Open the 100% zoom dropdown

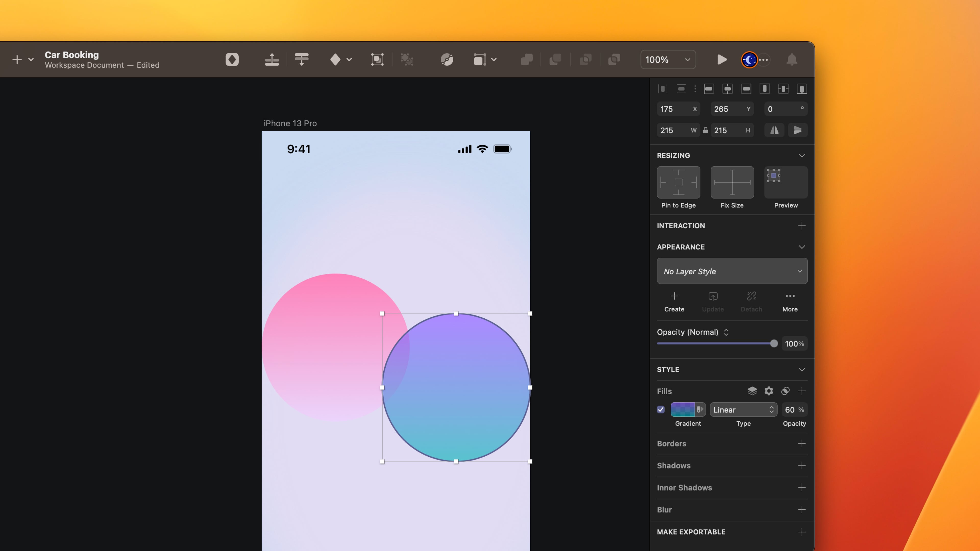pos(668,60)
